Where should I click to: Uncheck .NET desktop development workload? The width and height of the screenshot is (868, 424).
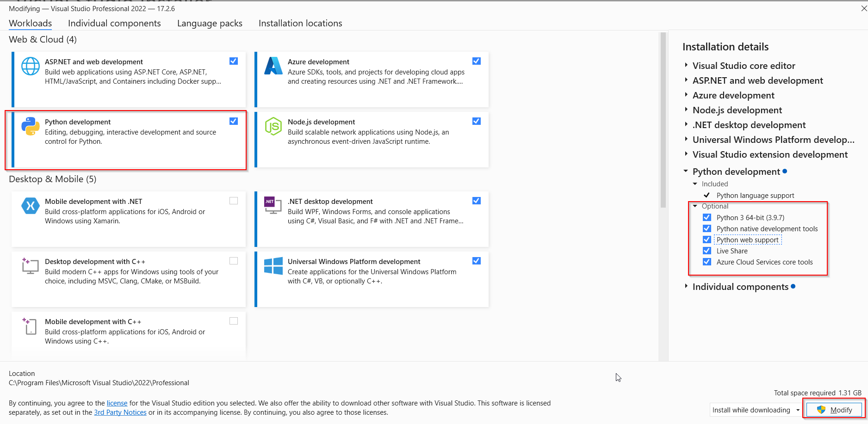(x=477, y=201)
